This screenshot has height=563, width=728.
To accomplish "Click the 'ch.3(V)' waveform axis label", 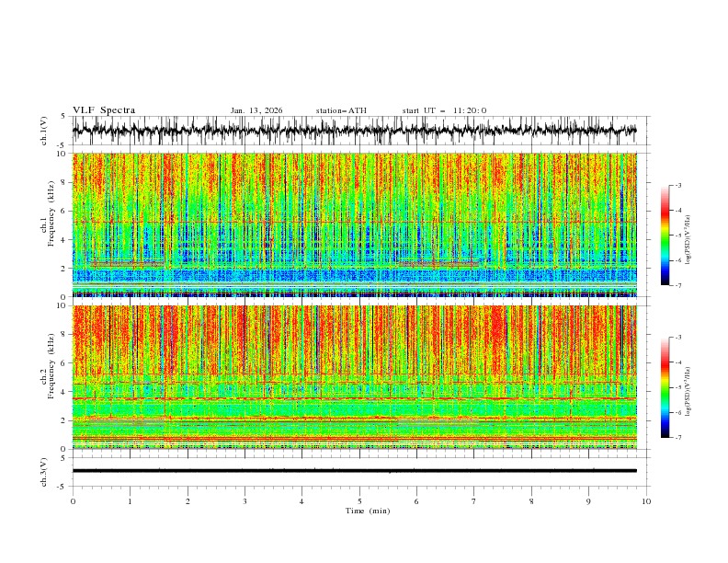I will click(x=44, y=472).
